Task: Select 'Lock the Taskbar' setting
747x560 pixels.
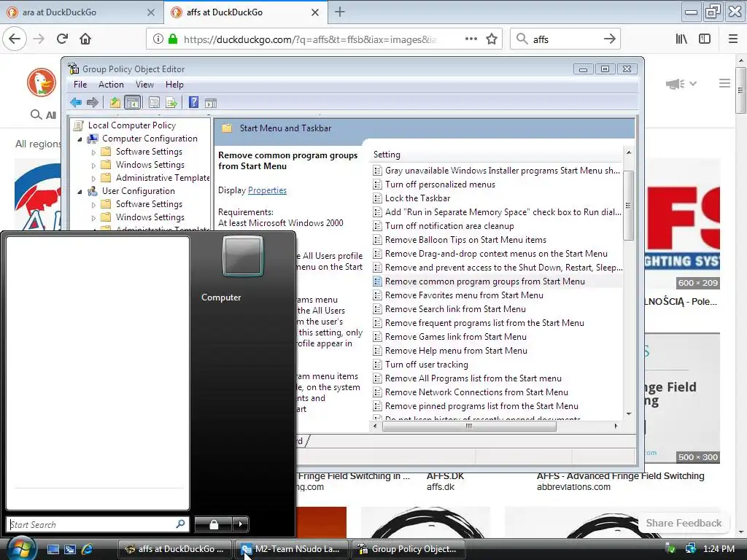Action: pyautogui.click(x=417, y=198)
